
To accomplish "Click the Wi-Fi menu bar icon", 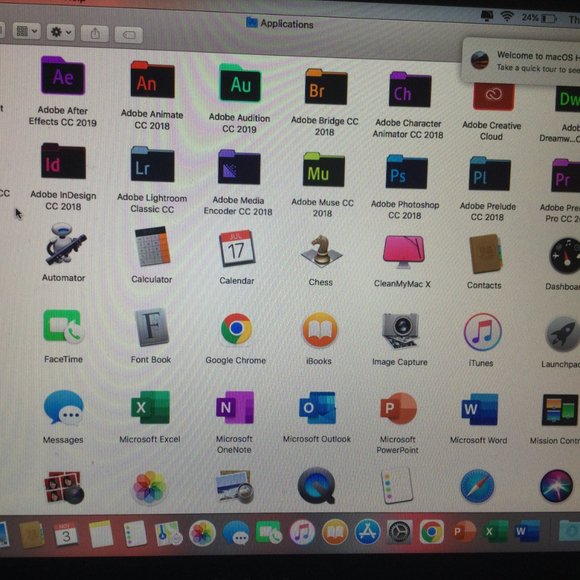I will (x=507, y=16).
